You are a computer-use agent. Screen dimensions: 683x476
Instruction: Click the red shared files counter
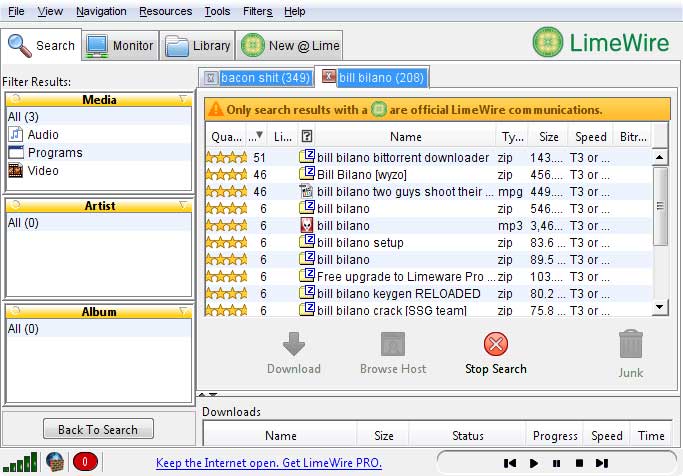[x=85, y=462]
